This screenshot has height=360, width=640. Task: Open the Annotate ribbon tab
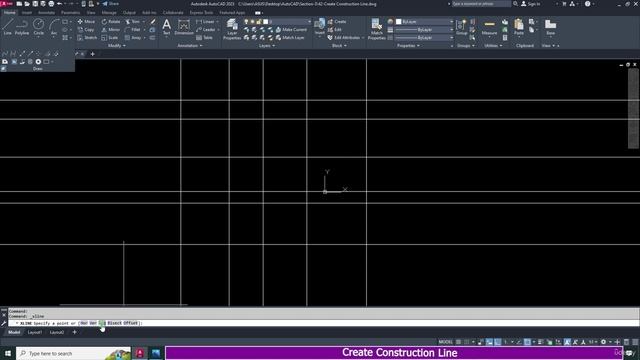46,13
